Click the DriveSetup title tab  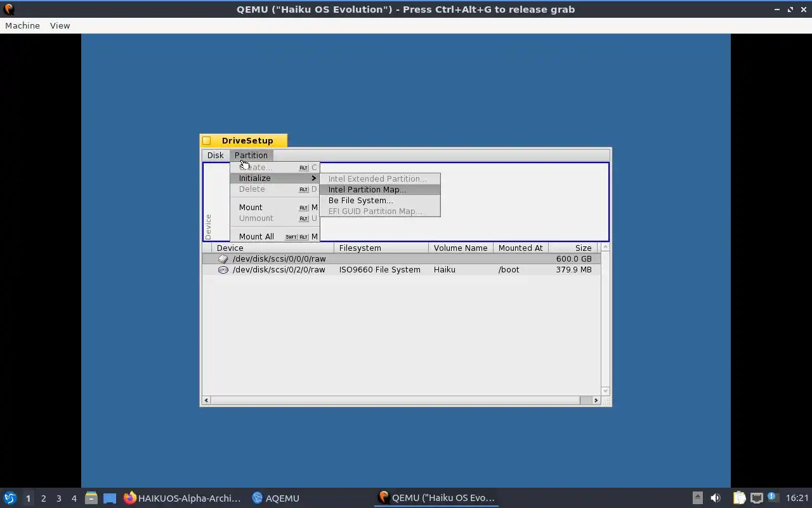coord(247,141)
